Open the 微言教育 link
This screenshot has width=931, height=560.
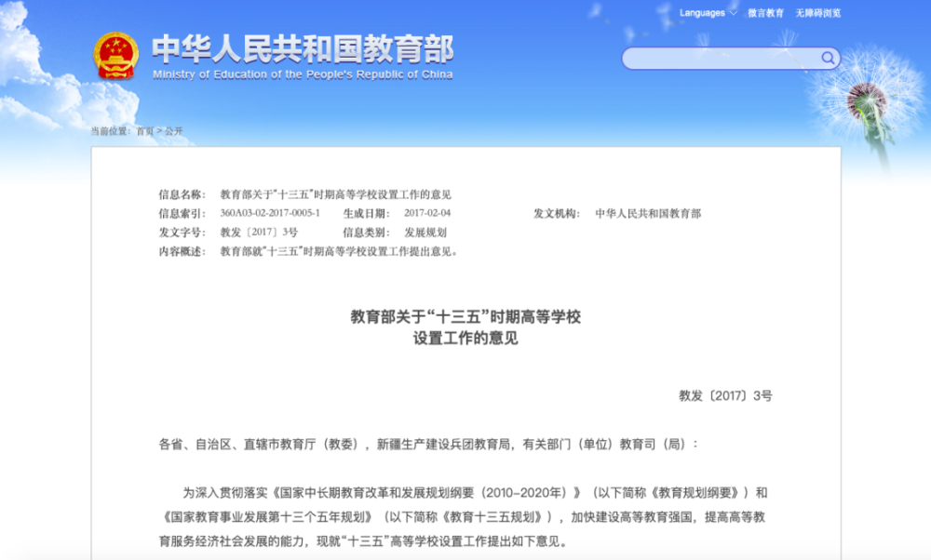[x=765, y=13]
